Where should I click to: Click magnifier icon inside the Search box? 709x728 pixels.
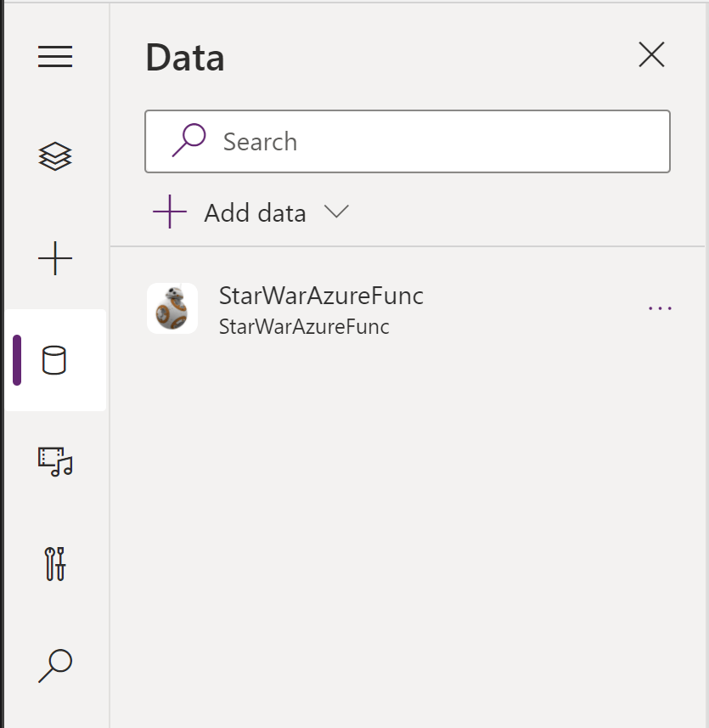point(189,140)
